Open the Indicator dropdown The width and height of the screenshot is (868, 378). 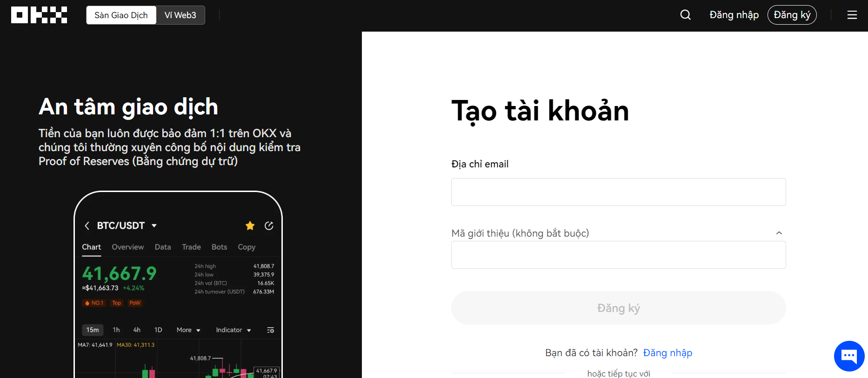pyautogui.click(x=234, y=330)
